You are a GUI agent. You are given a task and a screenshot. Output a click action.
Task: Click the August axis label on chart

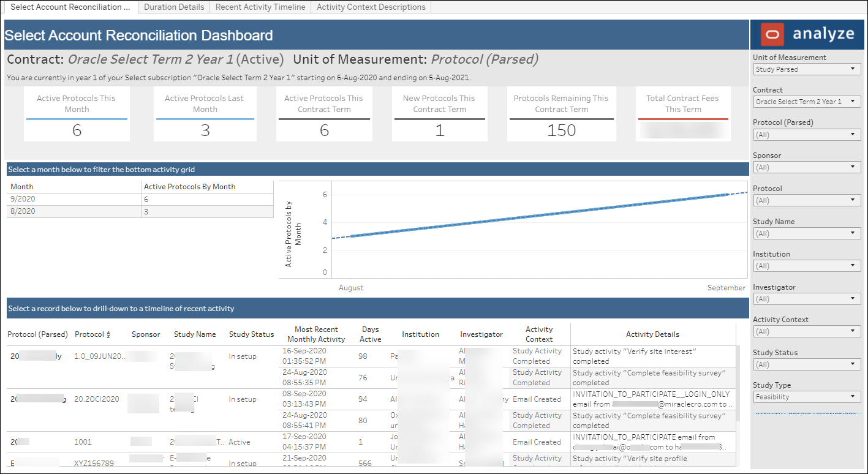click(351, 288)
